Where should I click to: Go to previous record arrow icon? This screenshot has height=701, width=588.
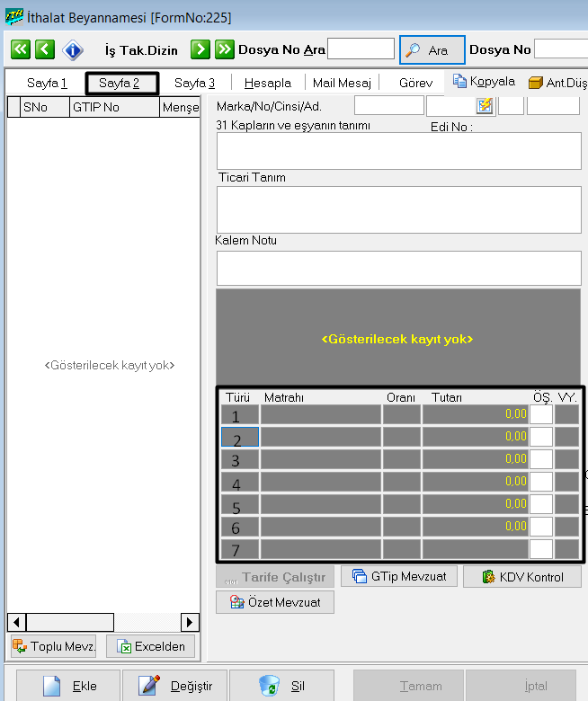45,49
